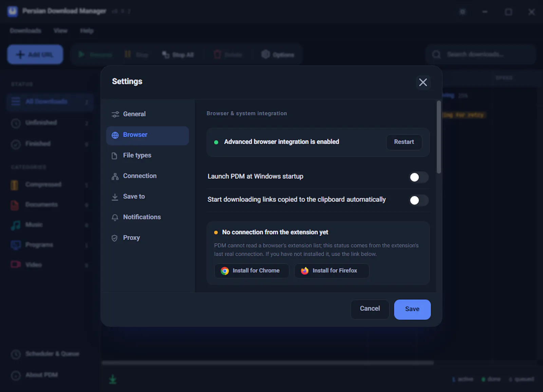Select All Downloads in the sidebar

point(50,102)
